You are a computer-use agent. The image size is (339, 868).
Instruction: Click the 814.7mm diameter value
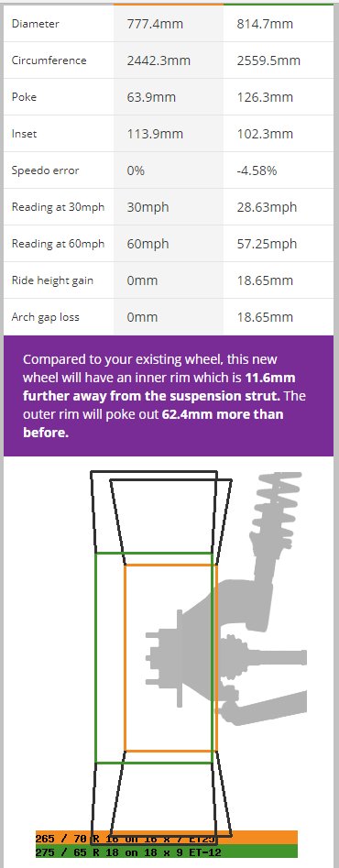pyautogui.click(x=265, y=24)
